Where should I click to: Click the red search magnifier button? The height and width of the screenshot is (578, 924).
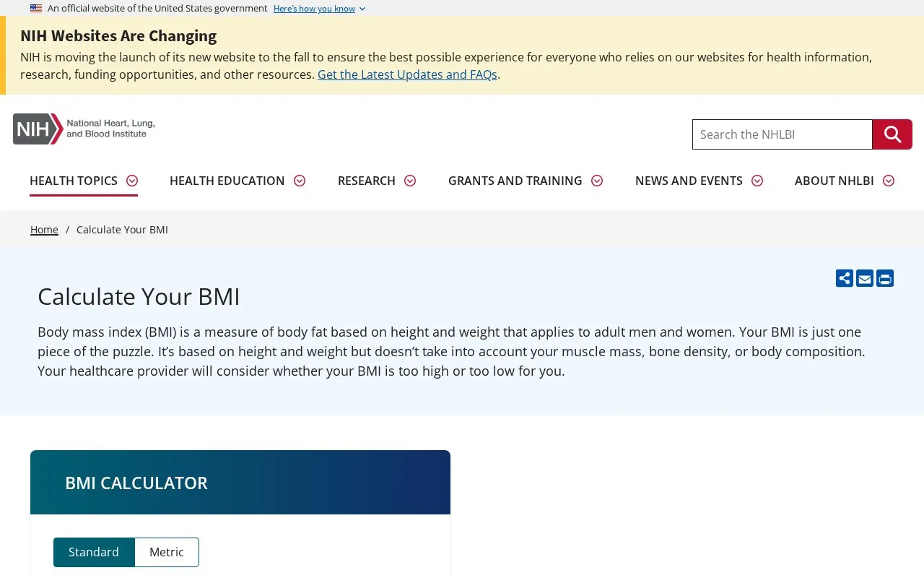tap(892, 134)
